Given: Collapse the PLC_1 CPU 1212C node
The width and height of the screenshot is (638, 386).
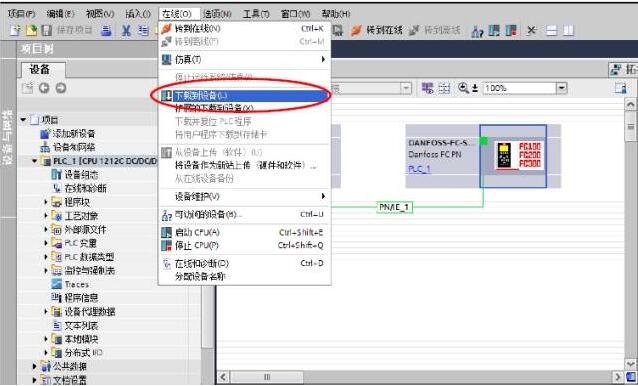Looking at the screenshot, I should point(35,161).
